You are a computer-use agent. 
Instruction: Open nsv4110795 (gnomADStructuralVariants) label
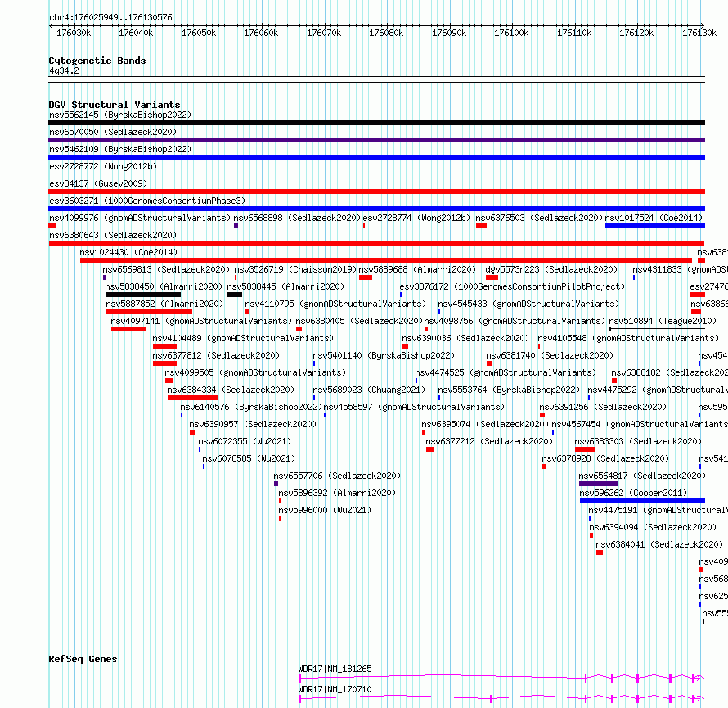pyautogui.click(x=335, y=304)
